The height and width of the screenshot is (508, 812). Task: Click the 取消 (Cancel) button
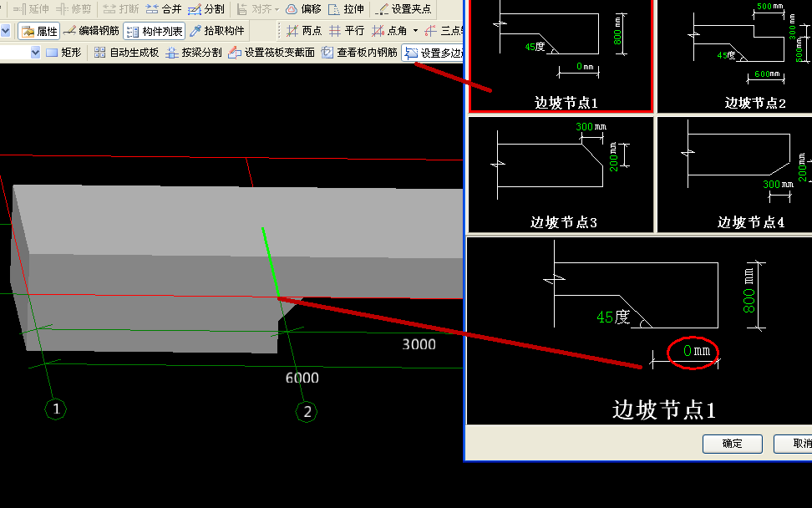[x=793, y=444]
